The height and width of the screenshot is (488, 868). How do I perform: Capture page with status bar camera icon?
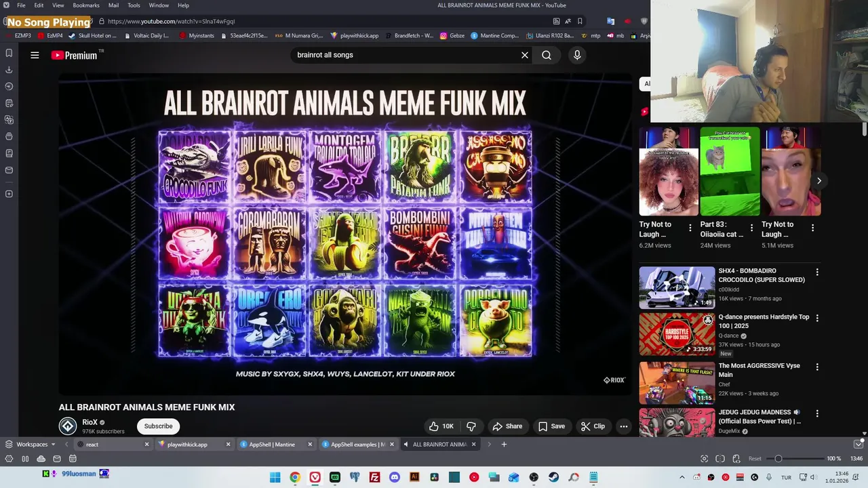click(x=705, y=459)
